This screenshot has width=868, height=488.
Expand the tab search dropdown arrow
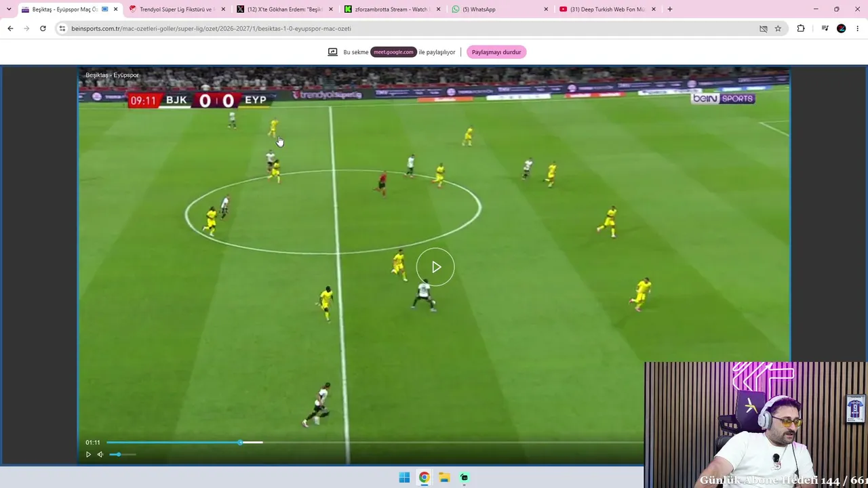pyautogui.click(x=9, y=9)
